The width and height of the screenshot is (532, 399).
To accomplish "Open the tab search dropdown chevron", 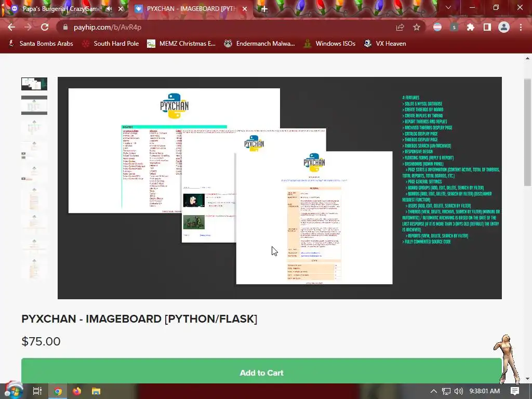I will [448, 7].
